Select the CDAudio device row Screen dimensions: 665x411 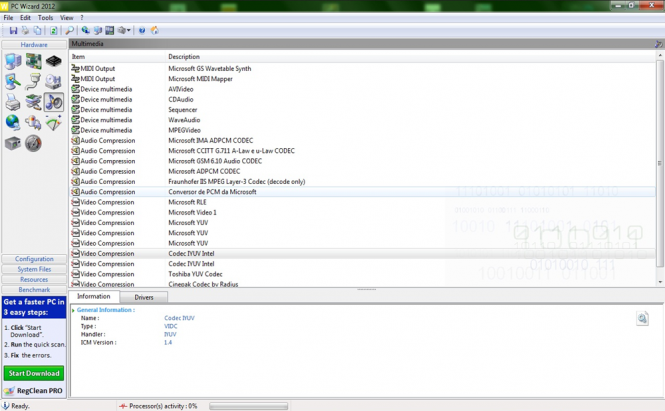pyautogui.click(x=363, y=99)
